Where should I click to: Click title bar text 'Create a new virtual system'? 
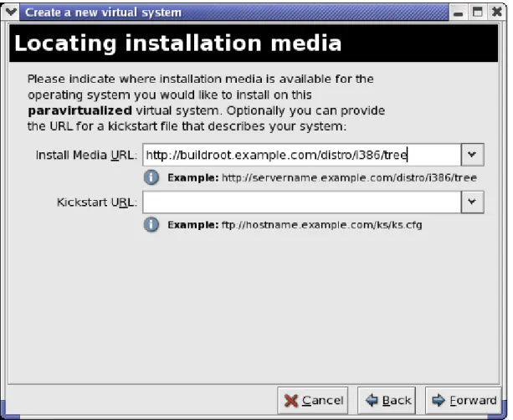(104, 13)
